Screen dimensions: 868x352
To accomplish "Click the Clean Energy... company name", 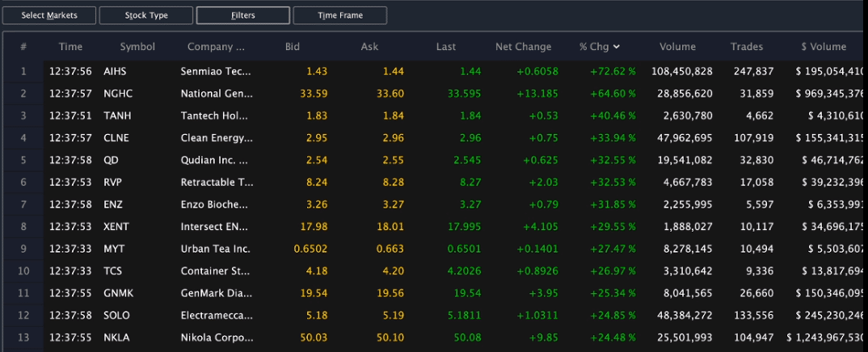I will tap(217, 138).
